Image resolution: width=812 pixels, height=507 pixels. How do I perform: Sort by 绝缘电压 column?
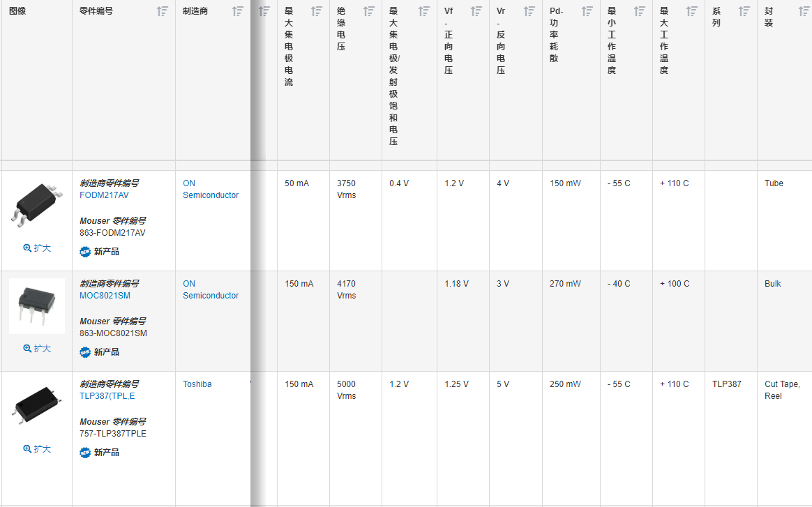(x=369, y=11)
